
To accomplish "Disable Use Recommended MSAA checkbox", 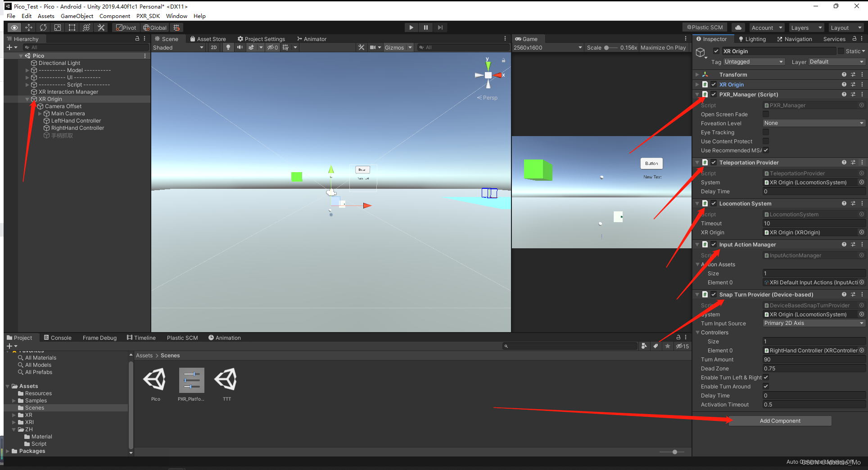I will pyautogui.click(x=766, y=150).
